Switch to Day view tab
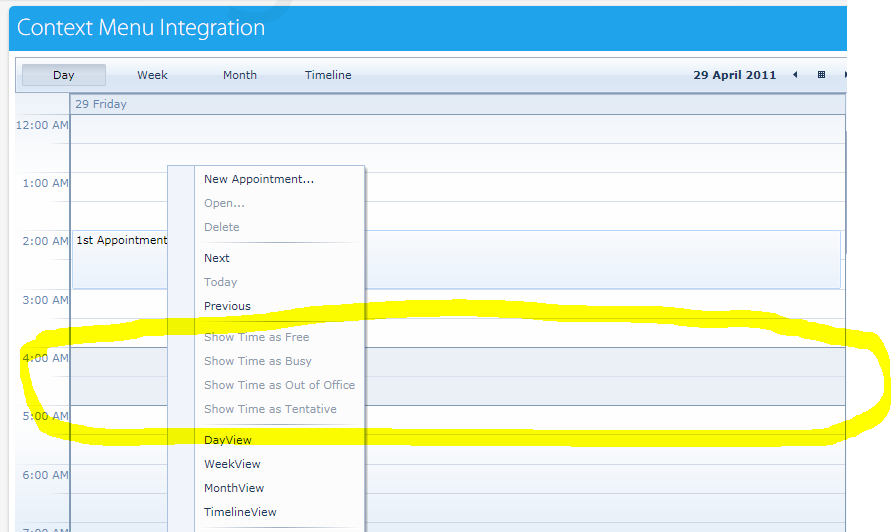The width and height of the screenshot is (891, 532). (x=64, y=75)
